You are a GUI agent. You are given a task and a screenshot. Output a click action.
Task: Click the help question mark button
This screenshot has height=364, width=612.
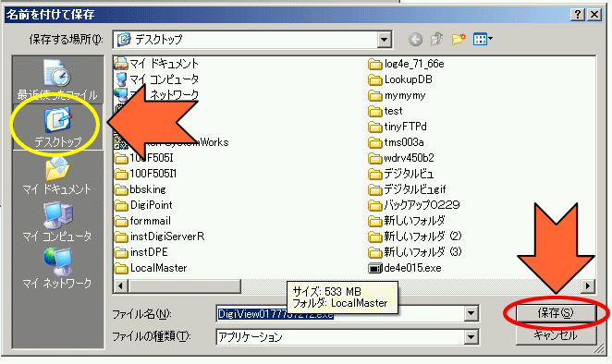coord(577,15)
